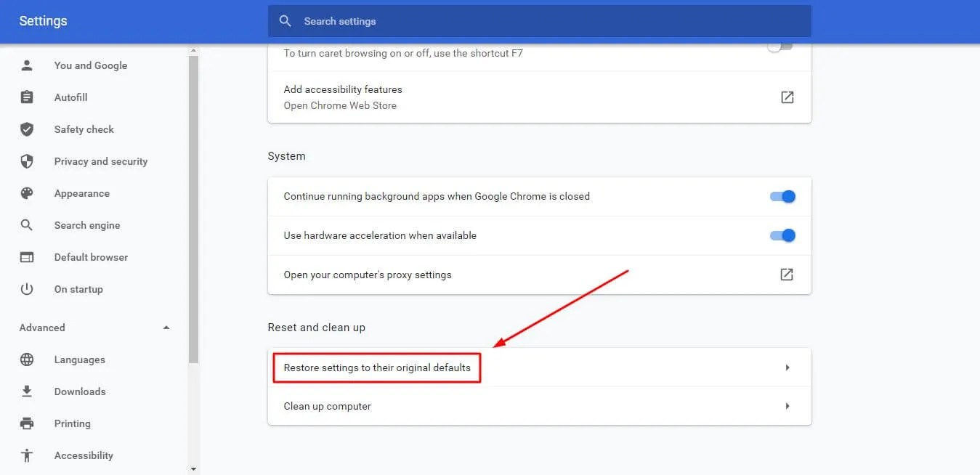Open Safety check via its shield-check icon
The image size is (980, 475).
click(x=27, y=129)
